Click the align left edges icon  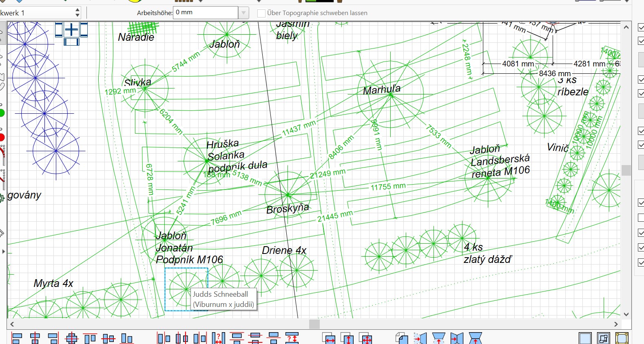17,338
